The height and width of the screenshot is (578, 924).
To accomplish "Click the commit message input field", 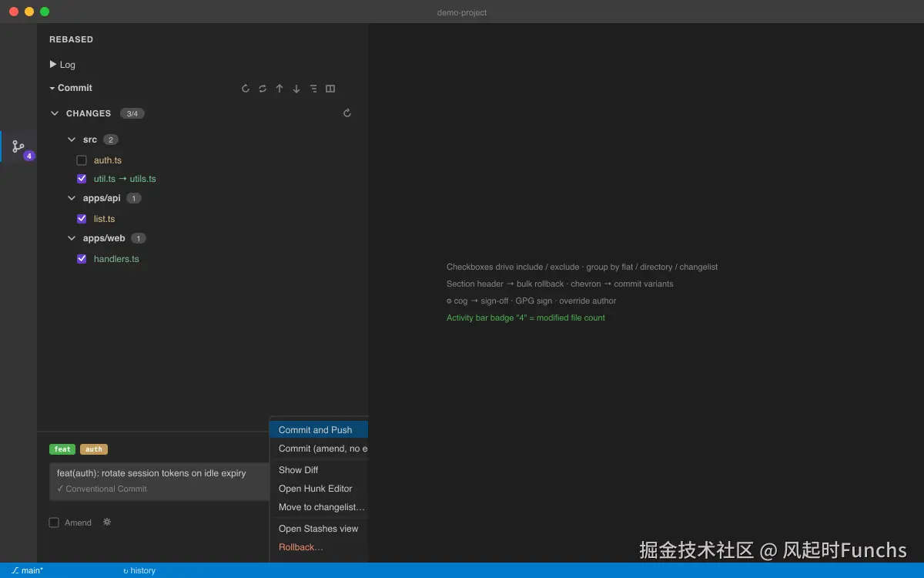I will 159,482.
